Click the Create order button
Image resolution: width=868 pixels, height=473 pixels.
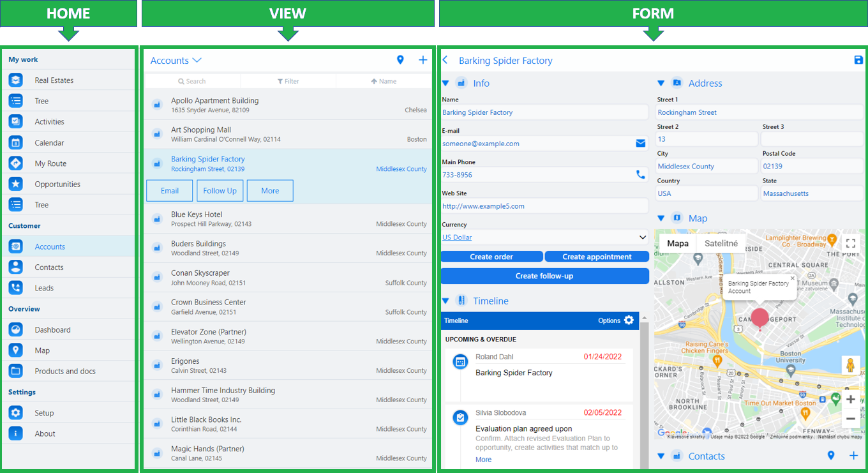click(491, 257)
